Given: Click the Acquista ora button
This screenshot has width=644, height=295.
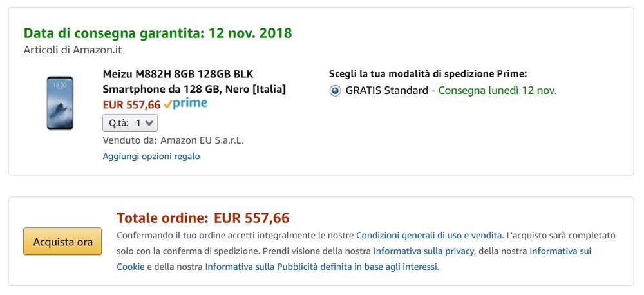Looking at the screenshot, I should click(62, 242).
